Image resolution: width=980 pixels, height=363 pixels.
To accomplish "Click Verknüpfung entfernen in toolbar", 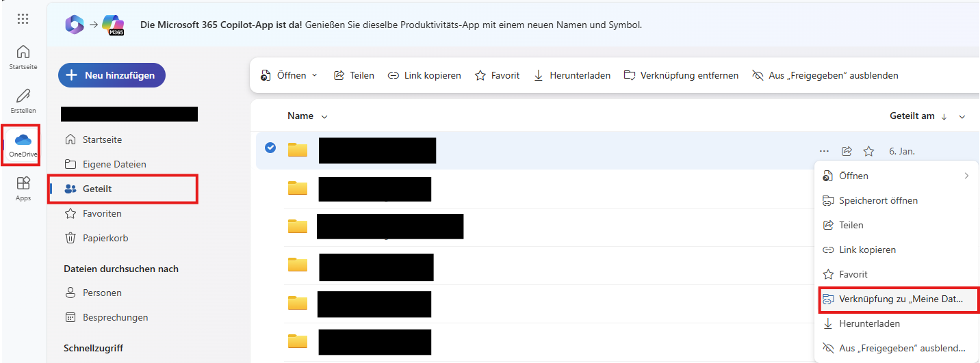I will point(681,75).
